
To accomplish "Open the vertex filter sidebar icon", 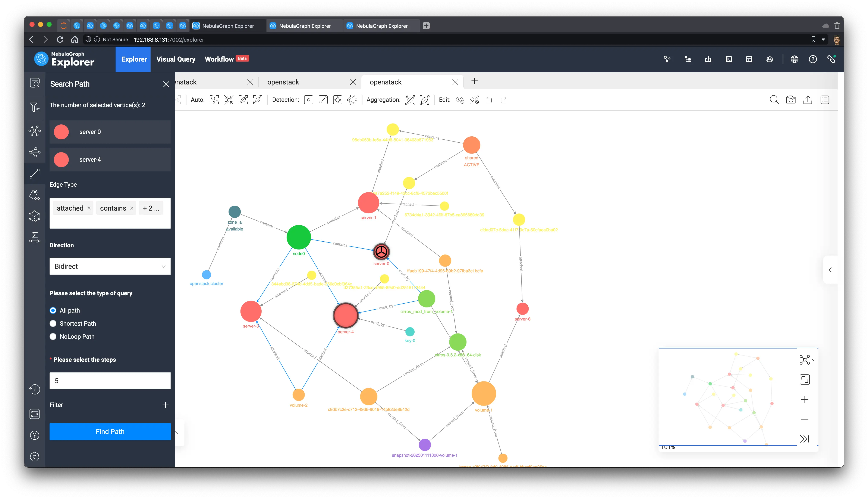I will (x=35, y=107).
